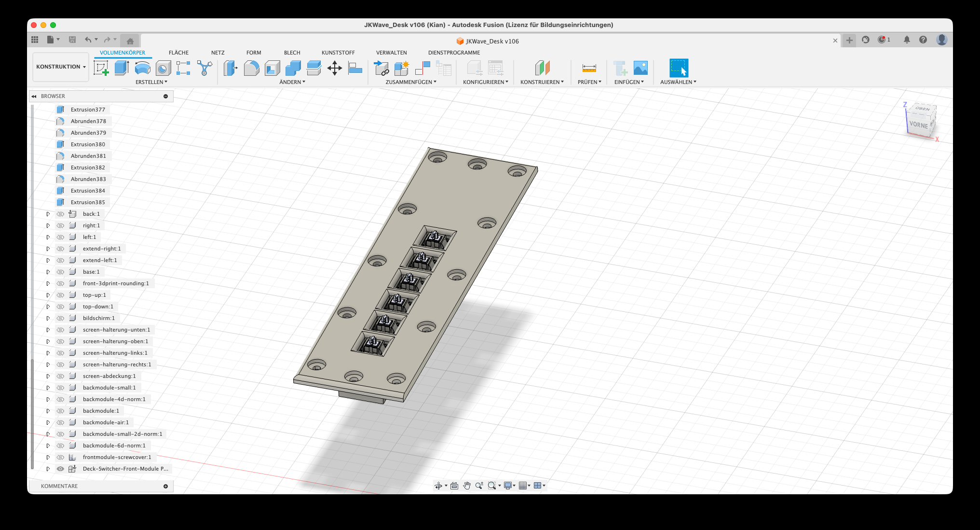The image size is (980, 530).
Task: Switch to the BLECH tab
Action: pyautogui.click(x=292, y=53)
